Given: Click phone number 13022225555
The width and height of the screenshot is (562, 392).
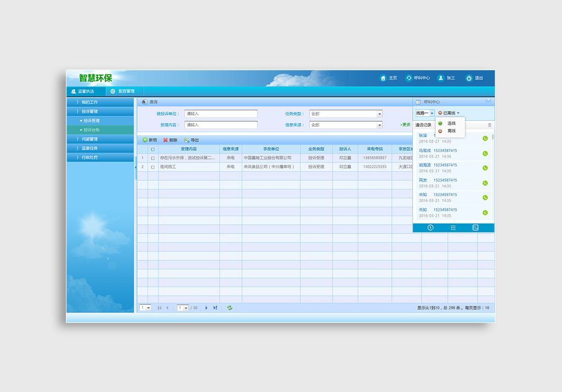Looking at the screenshot, I should pos(374,167).
